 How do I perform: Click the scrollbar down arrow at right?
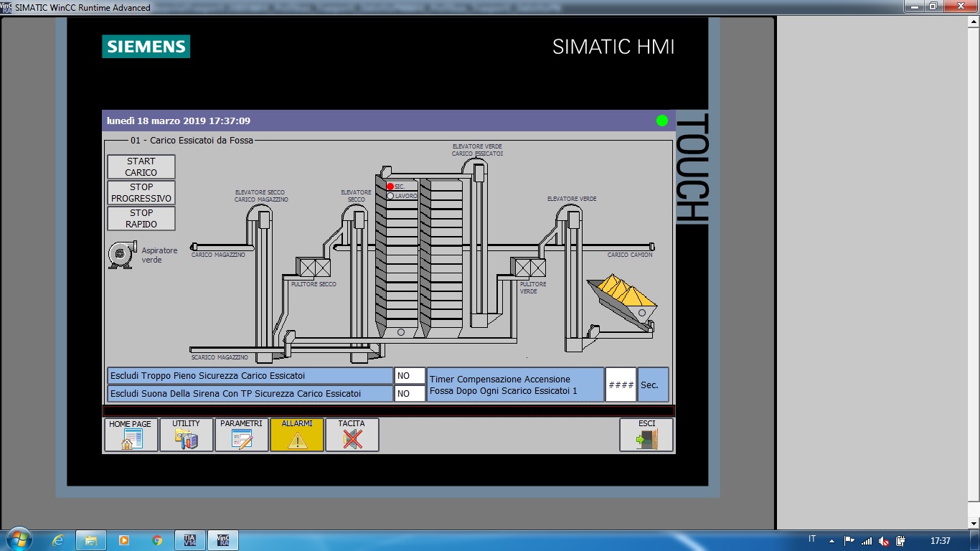[x=974, y=523]
